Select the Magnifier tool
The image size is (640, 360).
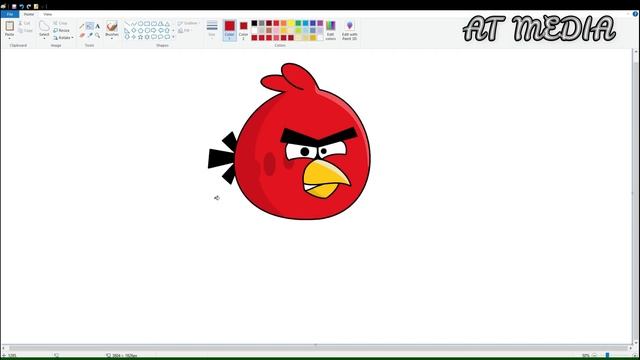point(98,36)
